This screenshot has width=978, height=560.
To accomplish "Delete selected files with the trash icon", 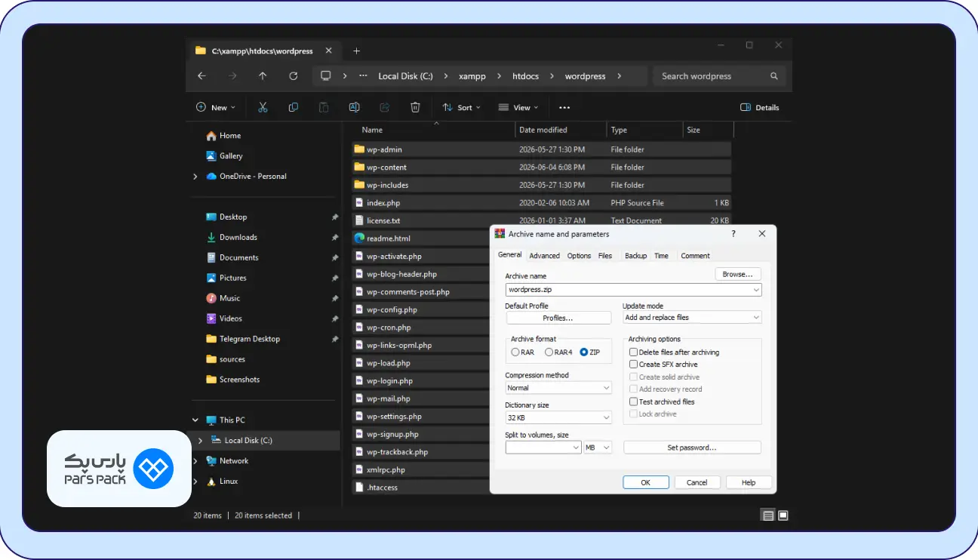I will (415, 107).
